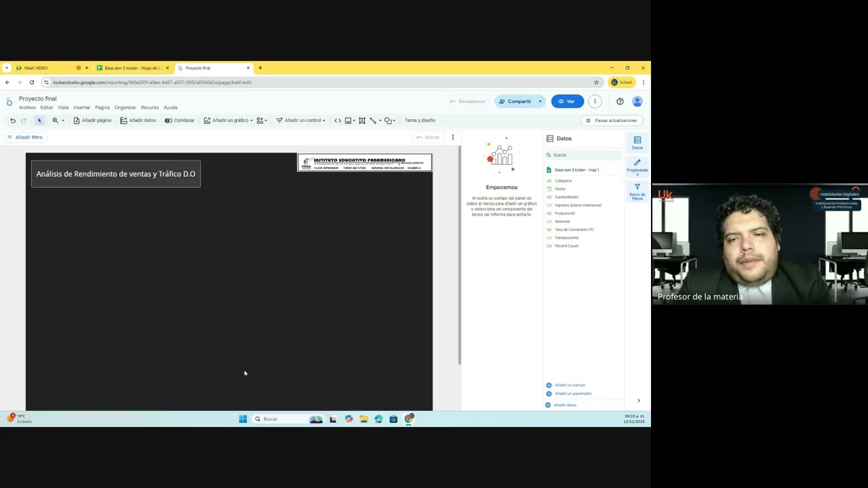Open the Añadir un gráfico dropdown

(228, 121)
